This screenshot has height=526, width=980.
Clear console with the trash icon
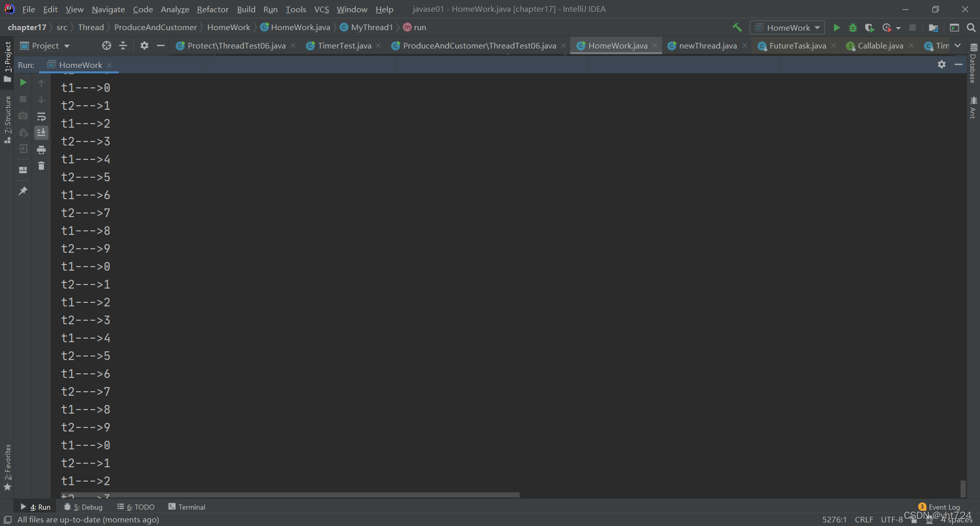41,166
